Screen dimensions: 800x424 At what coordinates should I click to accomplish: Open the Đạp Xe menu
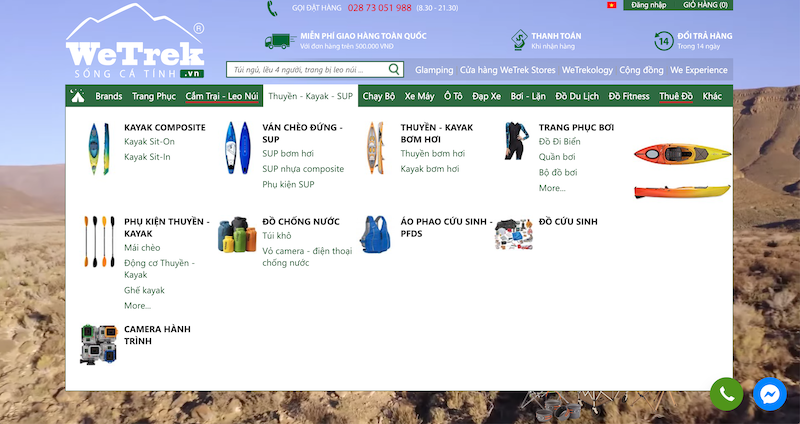coord(486,96)
